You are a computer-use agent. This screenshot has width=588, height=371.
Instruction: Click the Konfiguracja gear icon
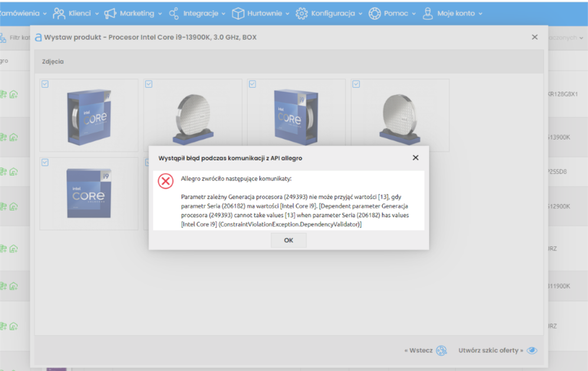click(302, 14)
